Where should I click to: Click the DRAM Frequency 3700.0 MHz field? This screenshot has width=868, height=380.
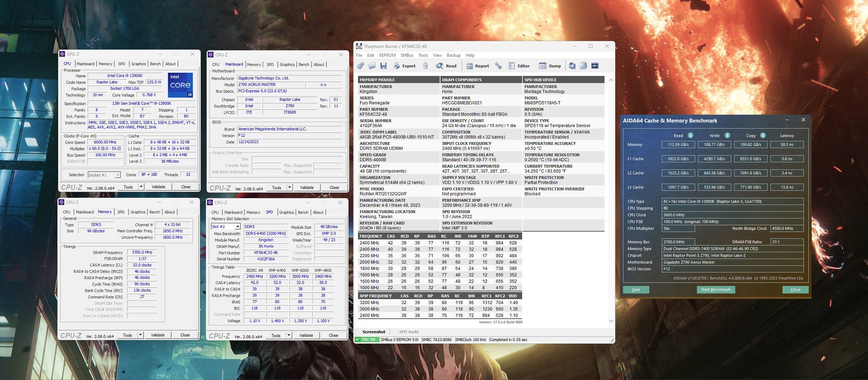(142, 252)
